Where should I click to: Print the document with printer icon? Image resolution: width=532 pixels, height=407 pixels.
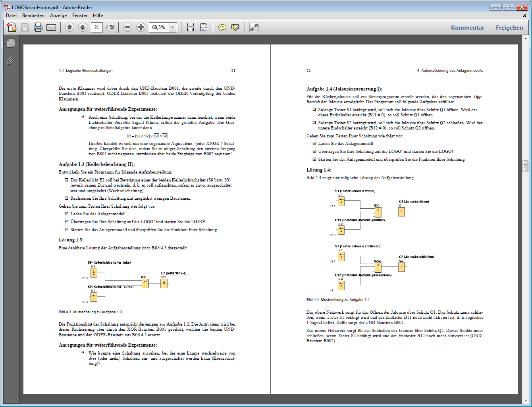coord(38,27)
